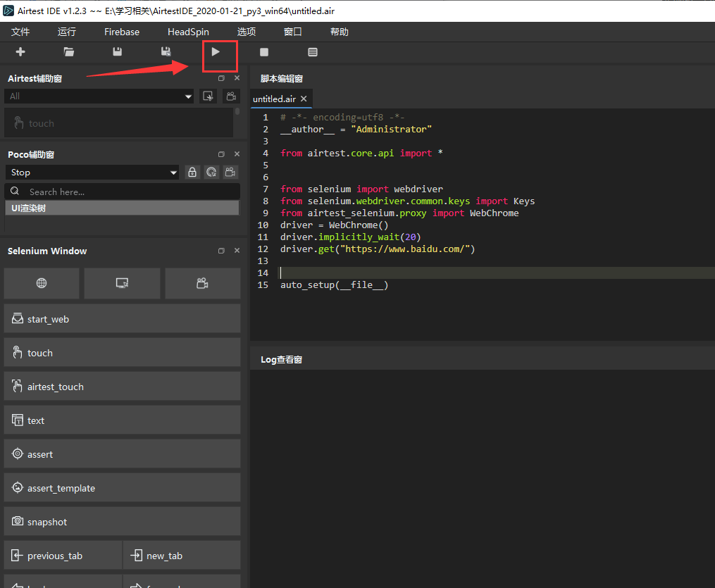715x588 pixels.
Task: Select the UI渲染树 tree row
Action: (122, 208)
